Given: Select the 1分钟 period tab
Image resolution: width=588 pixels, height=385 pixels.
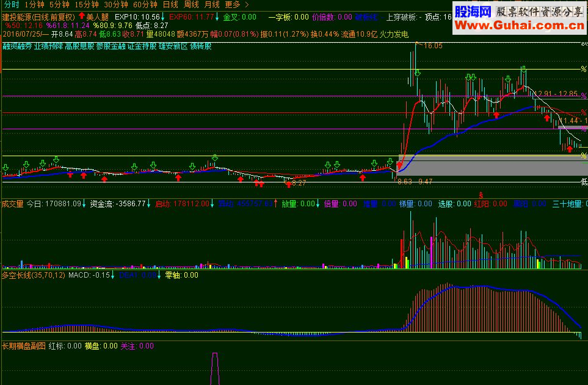Looking at the screenshot, I should [35, 4].
